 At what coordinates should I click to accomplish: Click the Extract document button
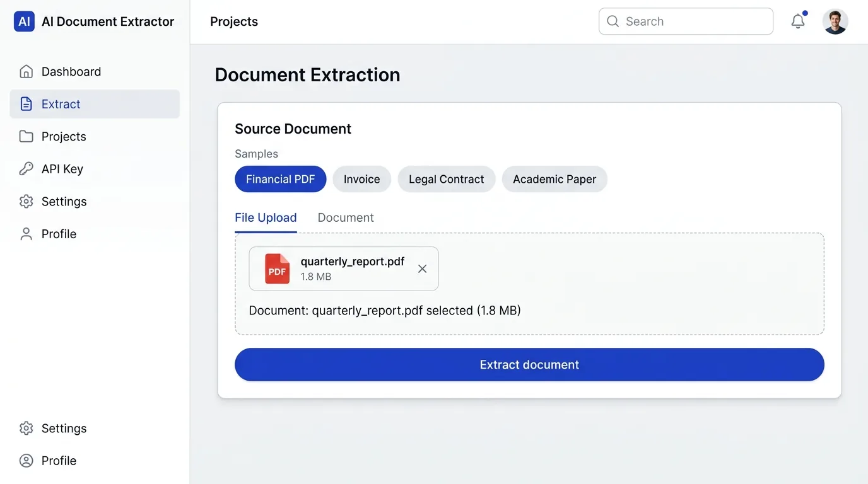click(x=529, y=364)
